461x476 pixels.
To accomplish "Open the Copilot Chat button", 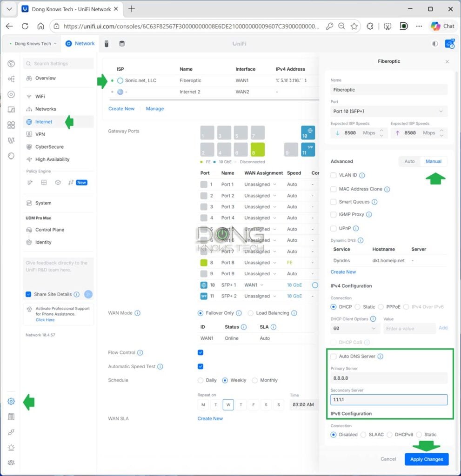I will pos(443,26).
